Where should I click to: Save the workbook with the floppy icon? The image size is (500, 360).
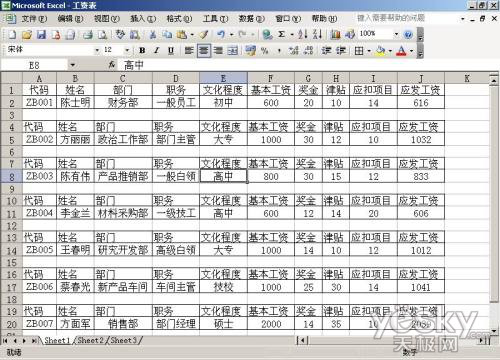(x=41, y=34)
